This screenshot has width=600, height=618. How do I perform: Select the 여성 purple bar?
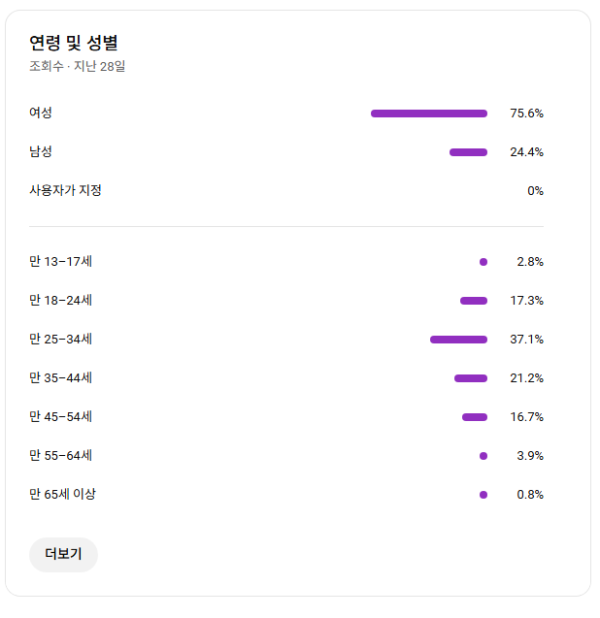point(429,113)
